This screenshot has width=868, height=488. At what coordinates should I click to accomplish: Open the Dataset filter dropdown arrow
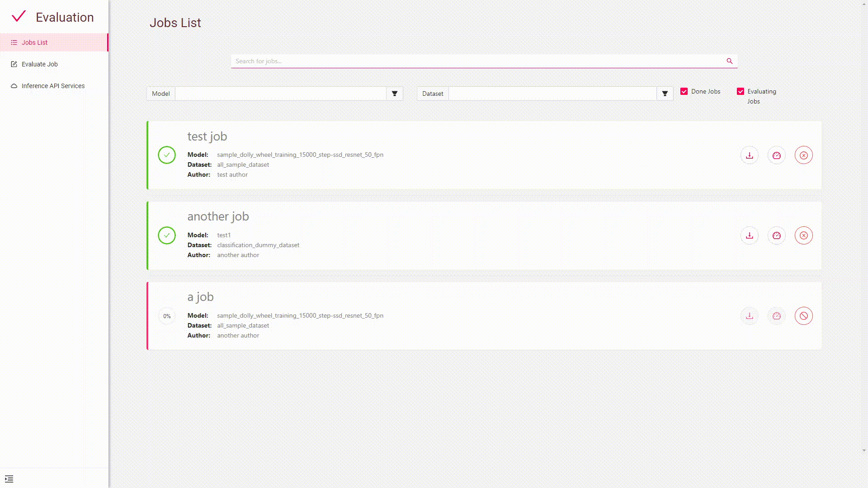[x=665, y=94]
